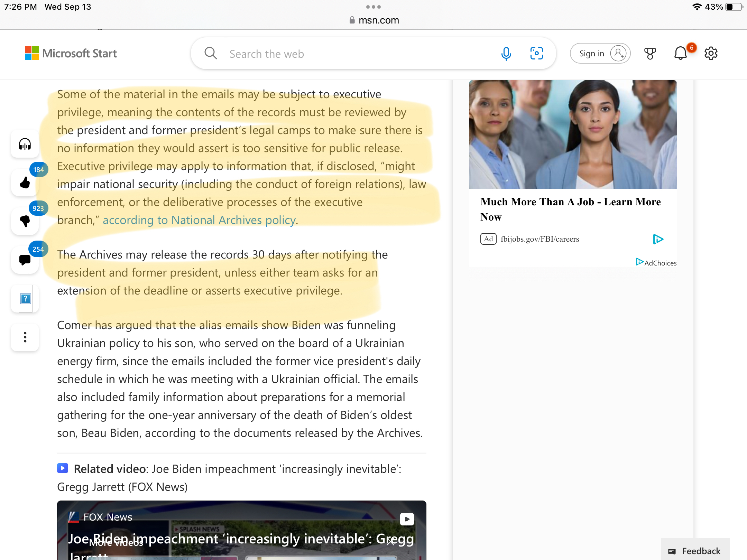
Task: Click the question mark placeholder icon
Action: click(26, 299)
